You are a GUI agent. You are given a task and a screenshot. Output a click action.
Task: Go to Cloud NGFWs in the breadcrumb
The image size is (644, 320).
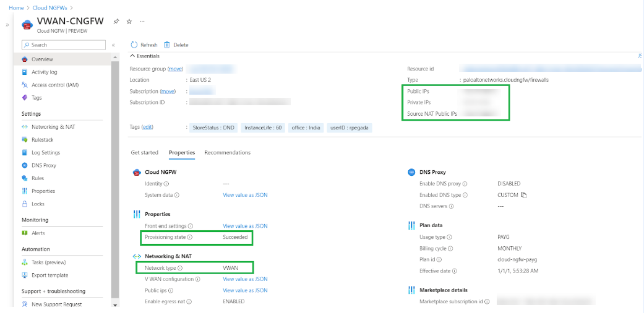49,8
